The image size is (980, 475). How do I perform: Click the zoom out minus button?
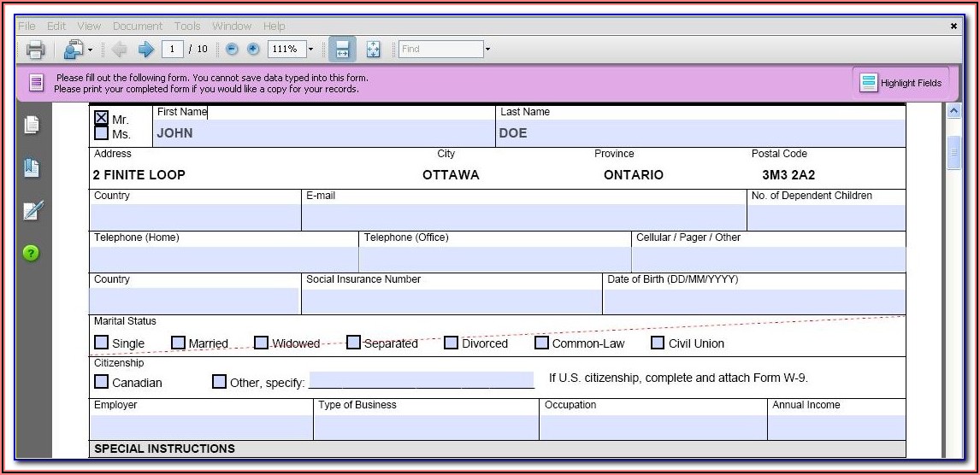[x=232, y=50]
